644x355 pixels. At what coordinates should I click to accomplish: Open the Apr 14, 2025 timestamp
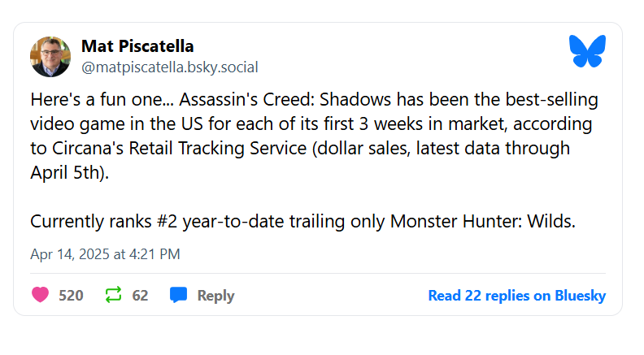click(x=105, y=254)
